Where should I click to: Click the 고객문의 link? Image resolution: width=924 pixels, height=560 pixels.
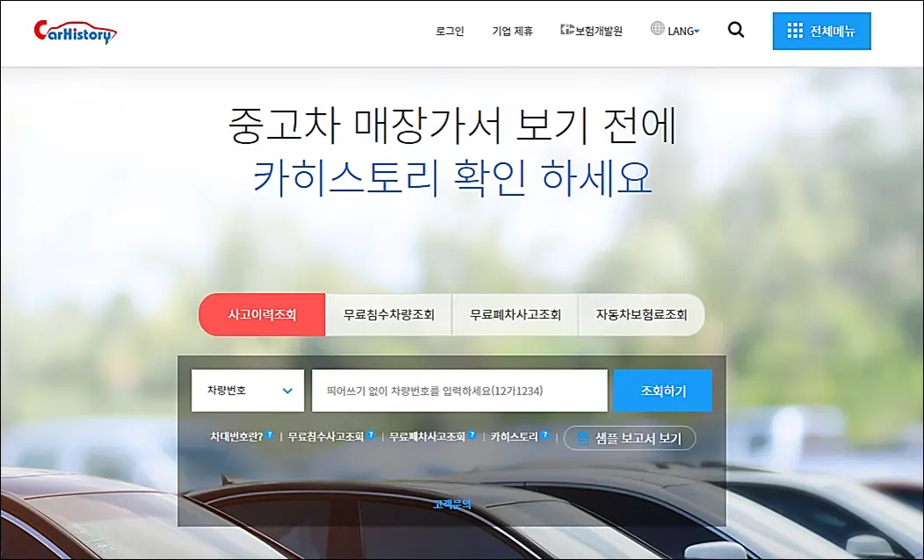451,503
